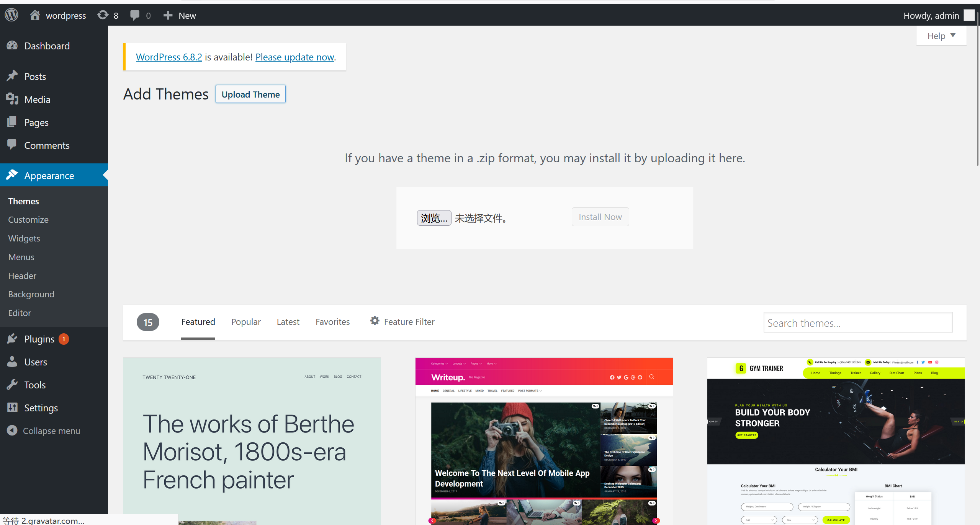Screen dimensions: 980x525
Task: Open Header submenu item
Action: pyautogui.click(x=22, y=276)
